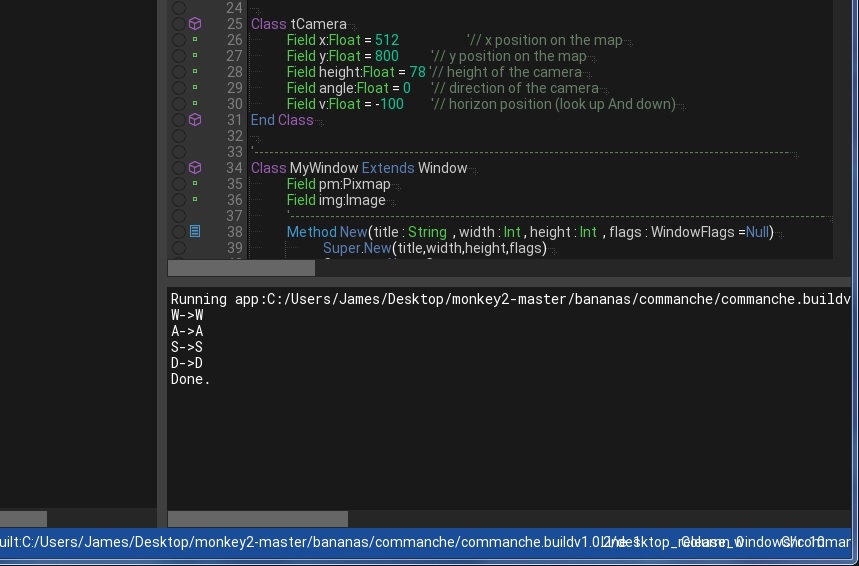Click the field marker icon on line 28
The height and width of the screenshot is (566, 859).
coord(195,72)
